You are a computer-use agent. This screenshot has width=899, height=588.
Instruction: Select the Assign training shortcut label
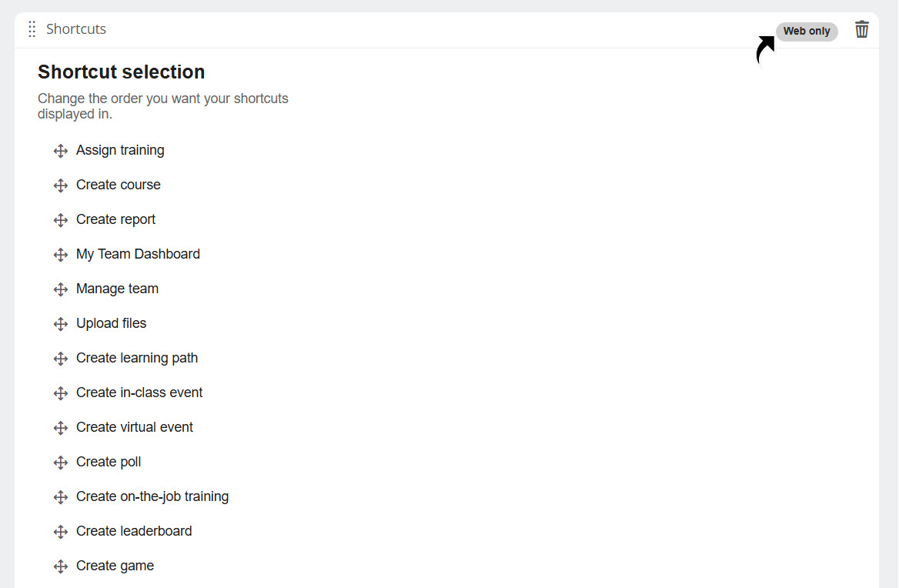[120, 150]
